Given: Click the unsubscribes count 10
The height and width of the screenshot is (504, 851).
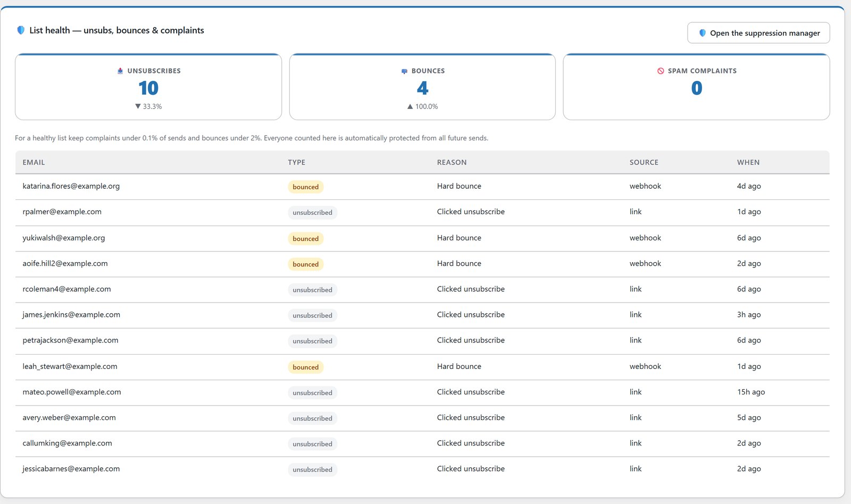Looking at the screenshot, I should click(x=148, y=88).
